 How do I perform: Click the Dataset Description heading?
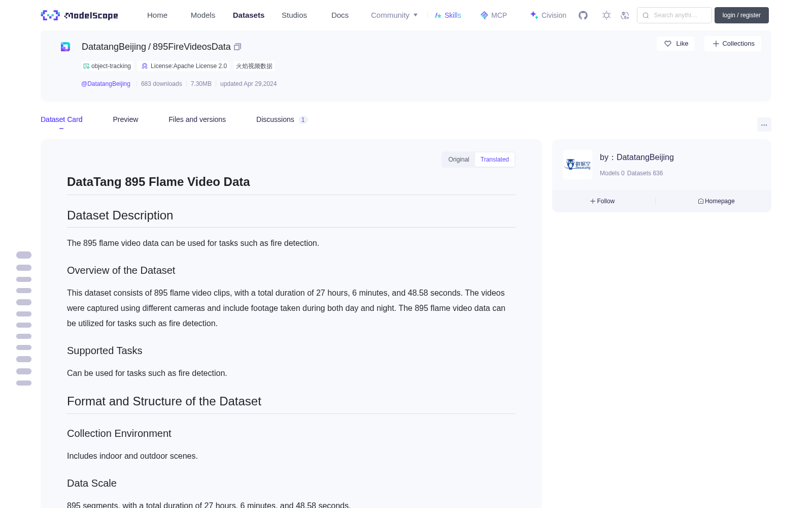pyautogui.click(x=120, y=215)
